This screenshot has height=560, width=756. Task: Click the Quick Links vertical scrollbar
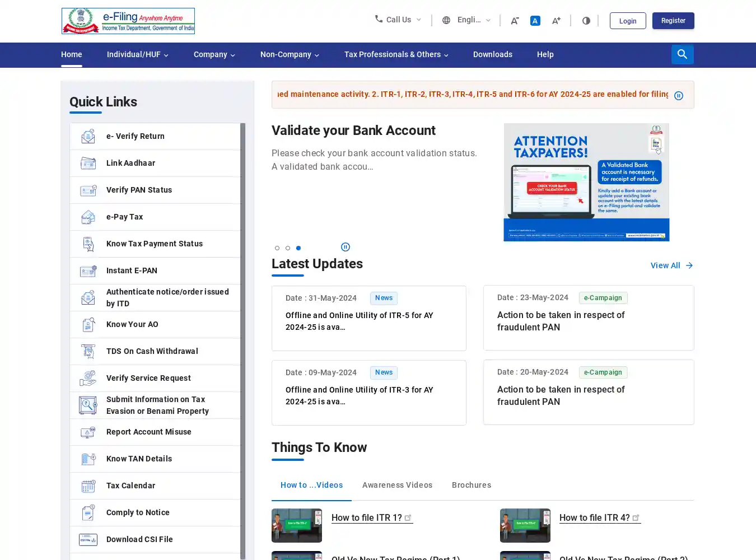(243, 341)
